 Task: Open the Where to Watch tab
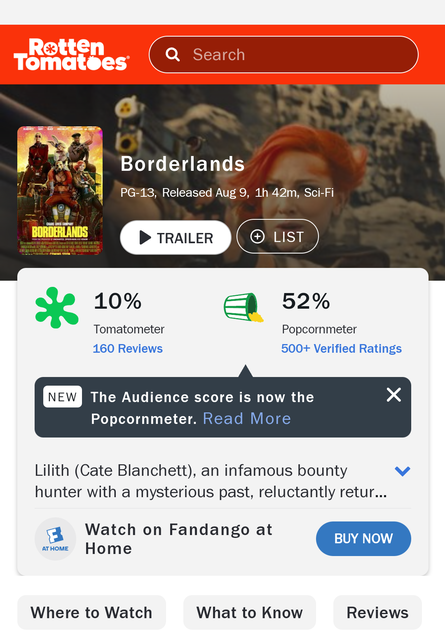point(91,612)
